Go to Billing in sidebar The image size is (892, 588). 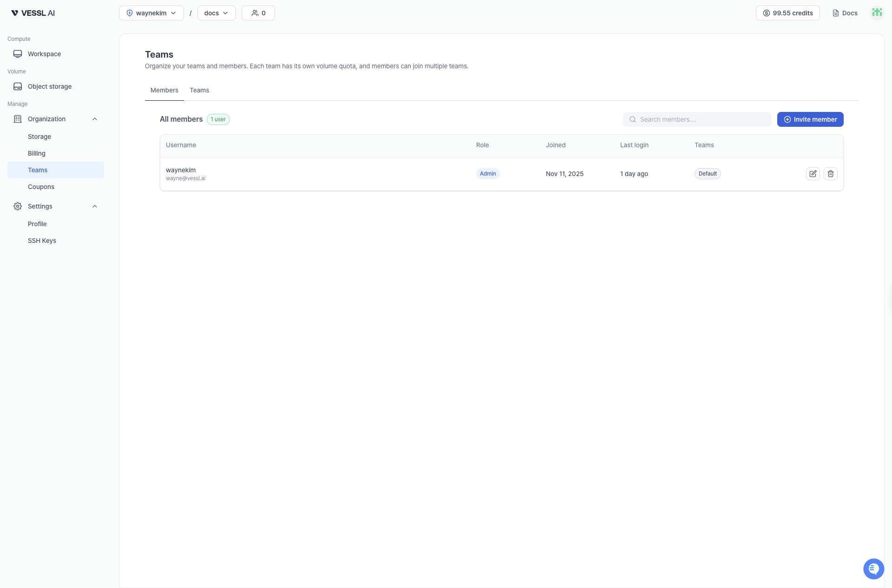pyautogui.click(x=37, y=153)
